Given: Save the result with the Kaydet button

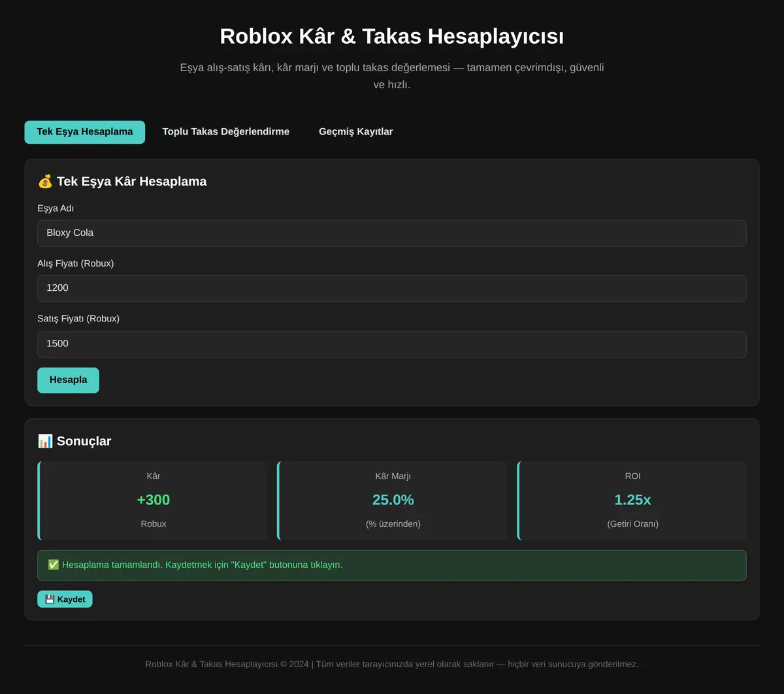Looking at the screenshot, I should tap(65, 599).
